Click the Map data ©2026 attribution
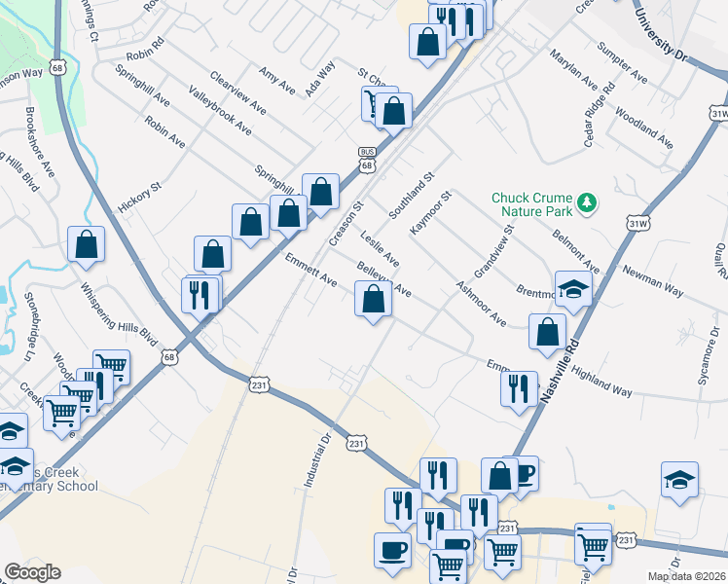 [x=686, y=576]
